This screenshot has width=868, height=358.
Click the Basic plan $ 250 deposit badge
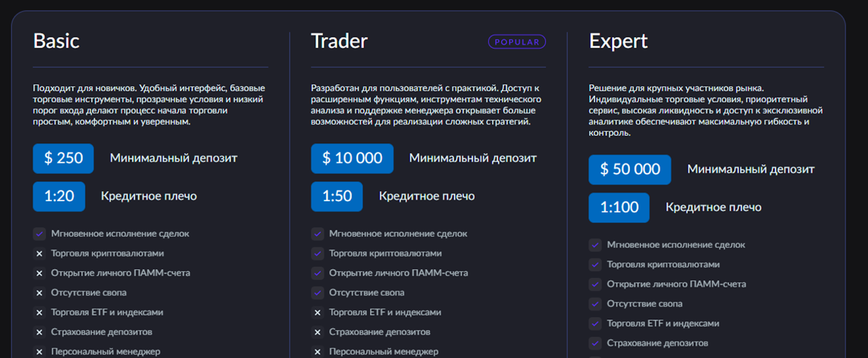pyautogui.click(x=63, y=158)
